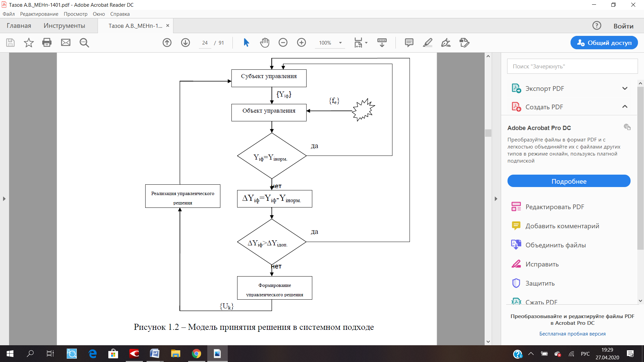Open Help question mark icon
The image size is (644, 362).
tap(597, 25)
